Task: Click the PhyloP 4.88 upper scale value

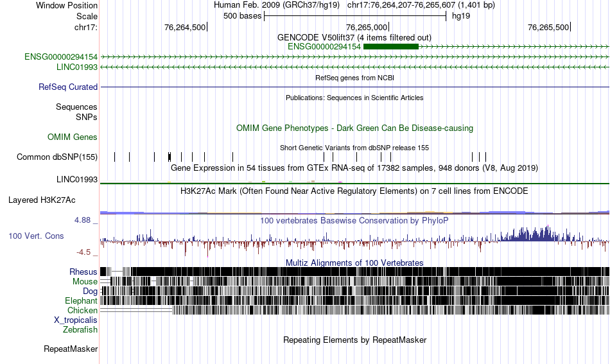Action: 82,220
